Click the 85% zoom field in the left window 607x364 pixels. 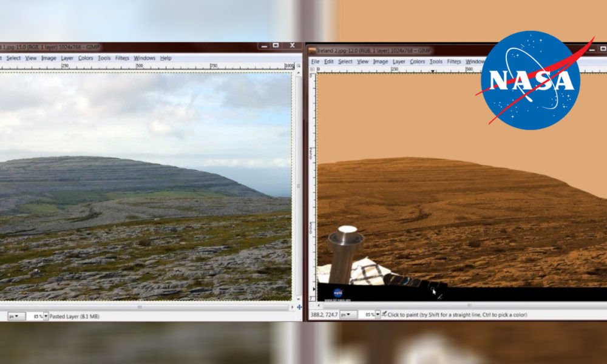click(x=35, y=317)
